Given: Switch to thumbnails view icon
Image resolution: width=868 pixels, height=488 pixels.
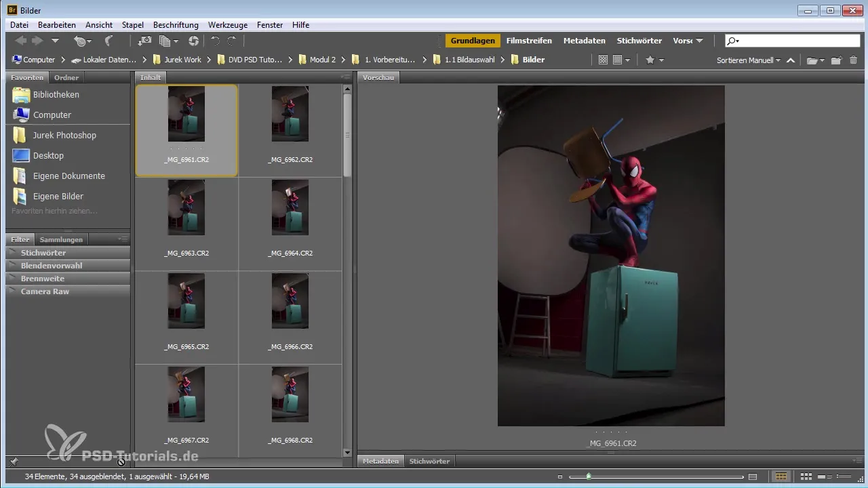Looking at the screenshot, I should point(806,476).
